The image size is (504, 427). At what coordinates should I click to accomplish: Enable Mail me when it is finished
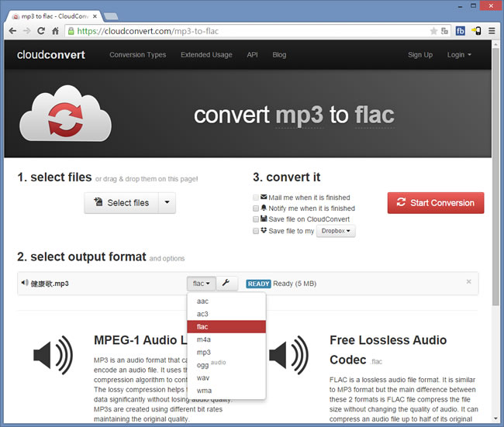[256, 198]
